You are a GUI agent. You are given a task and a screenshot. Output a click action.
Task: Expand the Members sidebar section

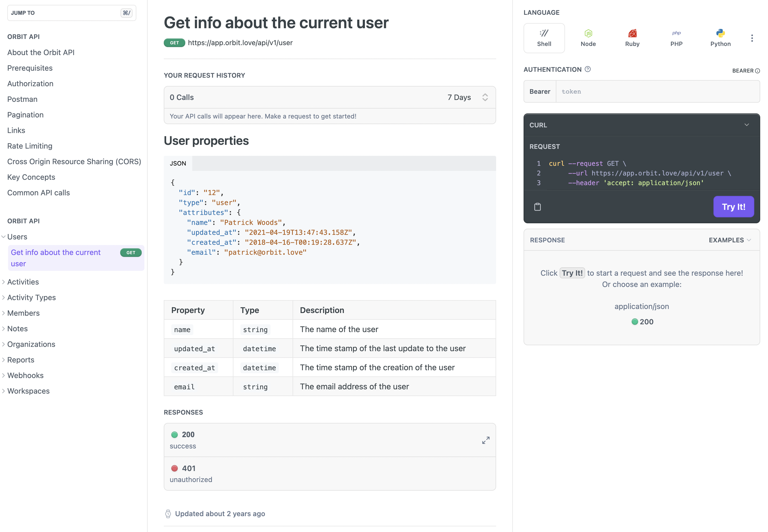(x=3, y=313)
